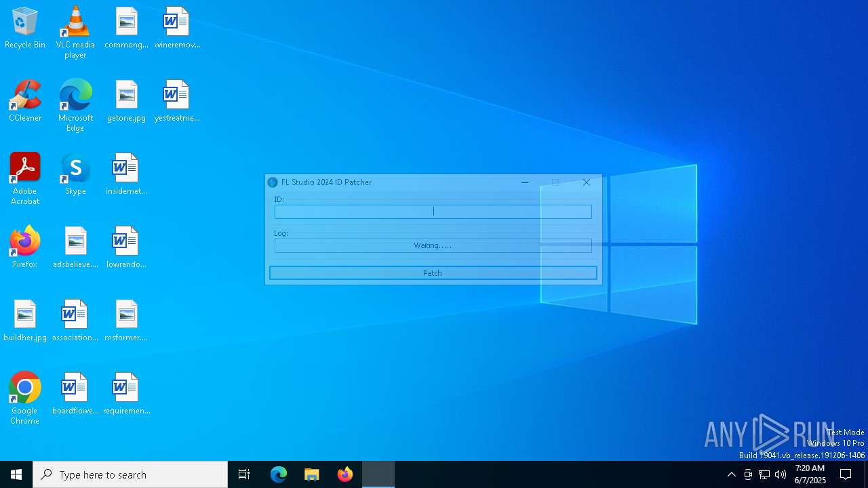Select the association... Word document

pos(75,321)
